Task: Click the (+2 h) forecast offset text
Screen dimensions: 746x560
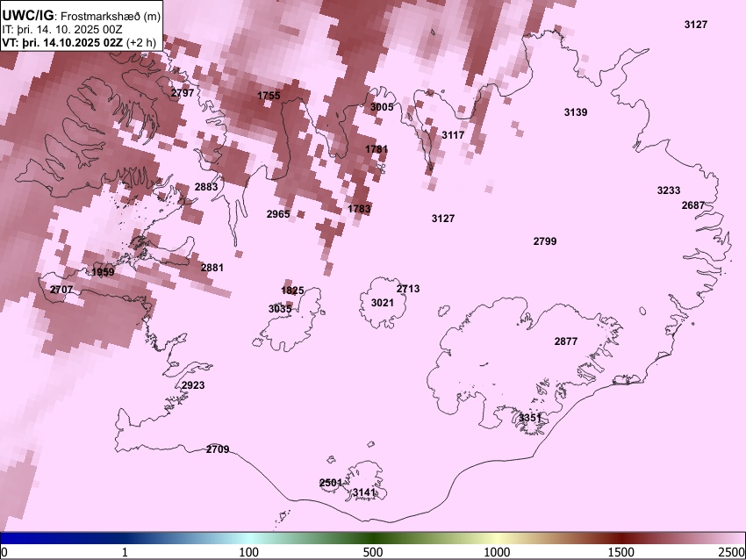Action: tap(141, 42)
